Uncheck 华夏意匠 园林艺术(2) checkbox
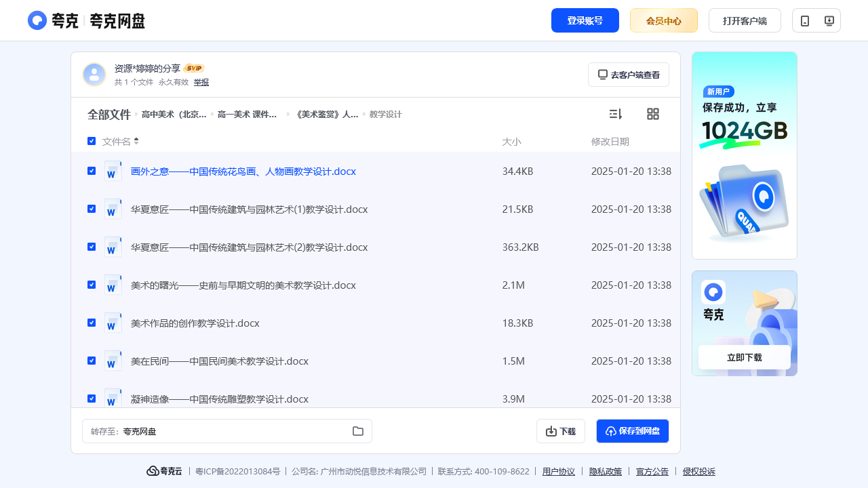The height and width of the screenshot is (488, 868). tap(92, 247)
